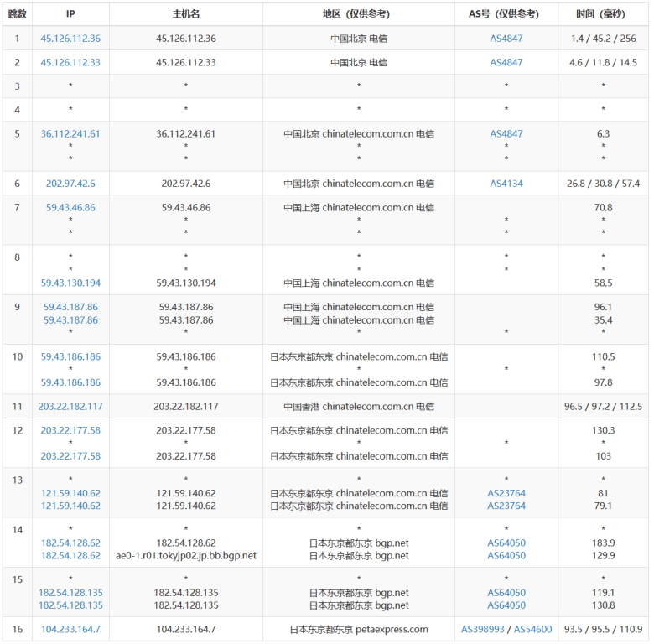Image resolution: width=654 pixels, height=644 pixels.
Task: Click the AS4847 link in hop 2 row
Action: point(506,63)
